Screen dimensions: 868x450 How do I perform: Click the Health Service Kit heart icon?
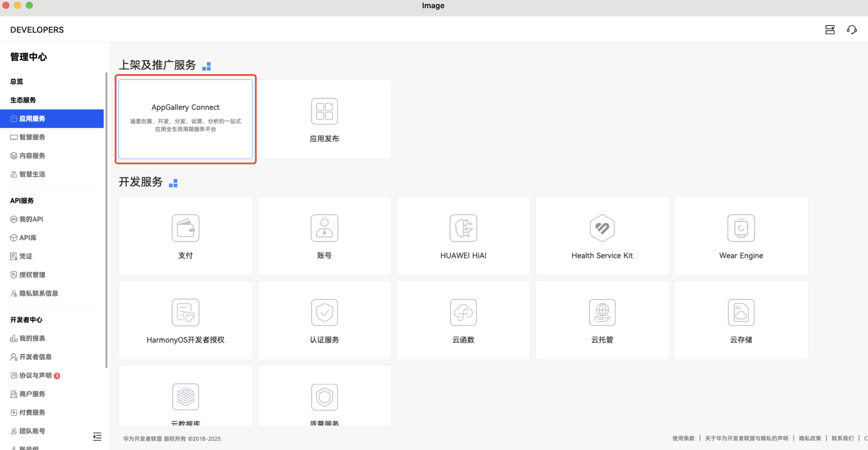[x=602, y=228]
